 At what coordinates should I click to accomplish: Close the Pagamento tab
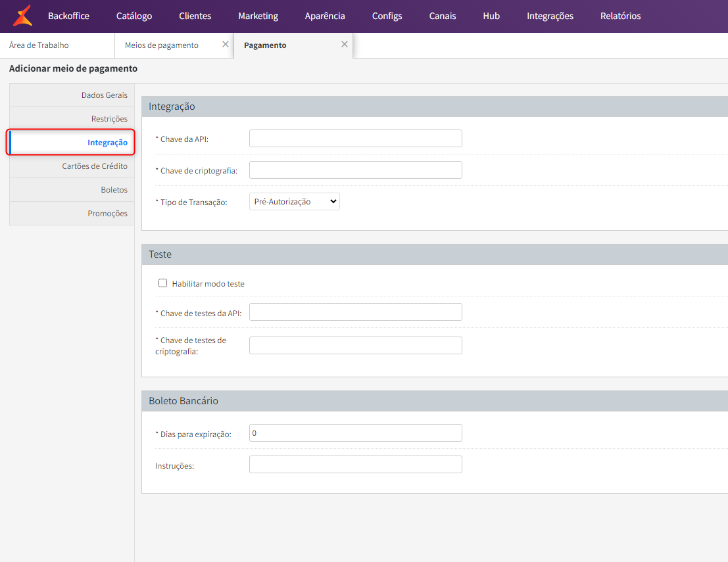pos(345,45)
